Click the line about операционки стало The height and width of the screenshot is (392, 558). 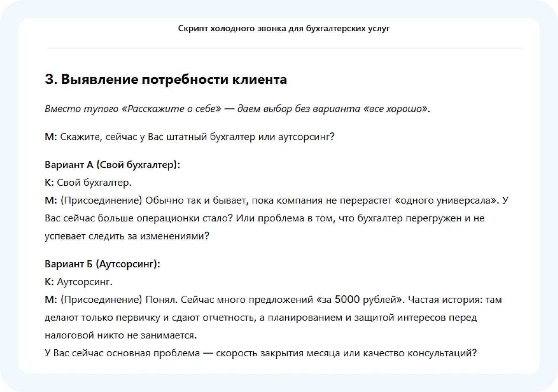point(149,218)
